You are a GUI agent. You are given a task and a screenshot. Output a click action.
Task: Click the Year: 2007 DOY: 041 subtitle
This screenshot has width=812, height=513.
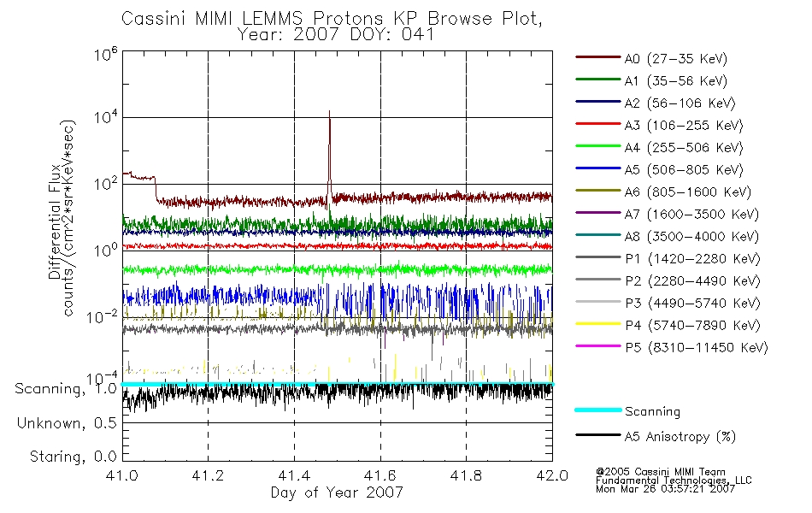coord(336,35)
